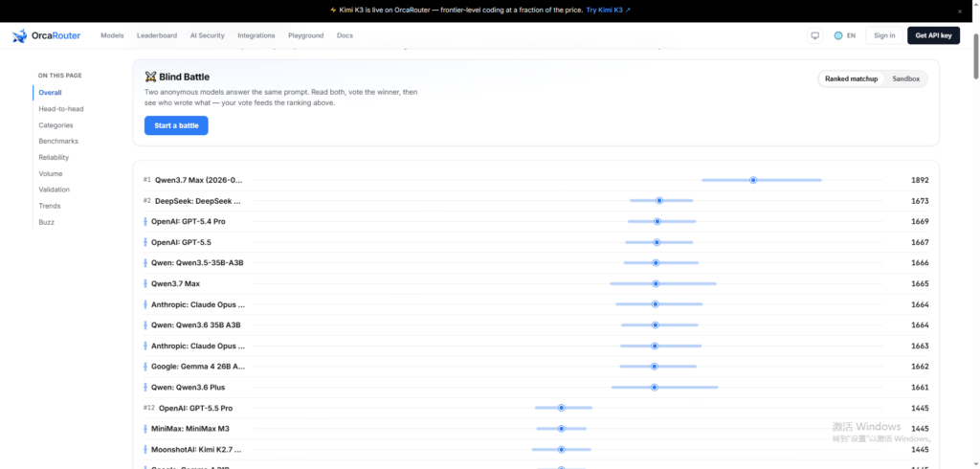Screen dimensions: 980x469
Task: Click the OrcaRouter whale logo
Action: [x=19, y=35]
